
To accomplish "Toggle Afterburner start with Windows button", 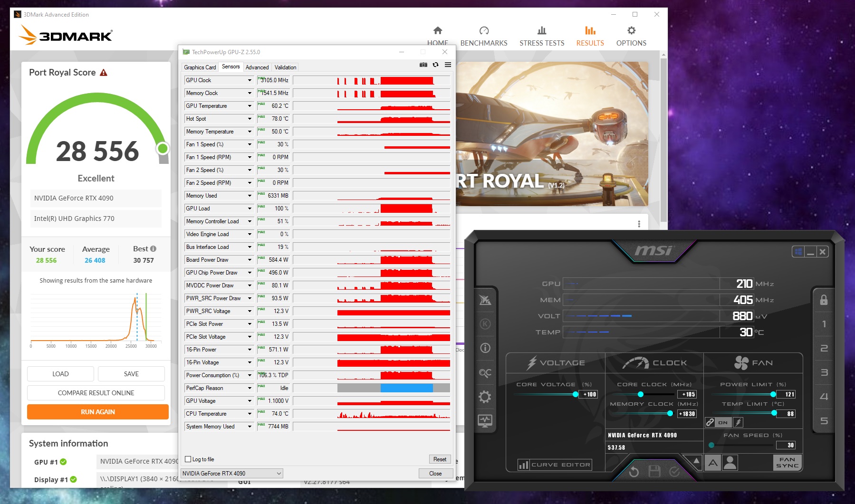I will (x=798, y=251).
